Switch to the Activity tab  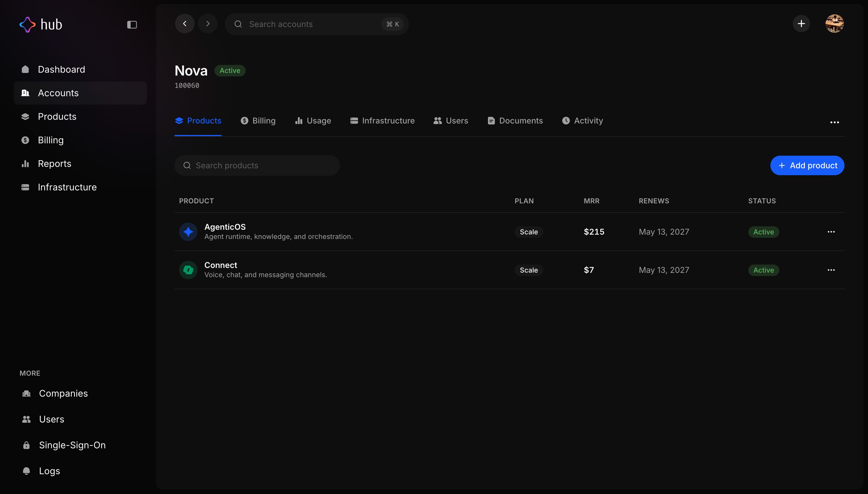click(x=582, y=121)
